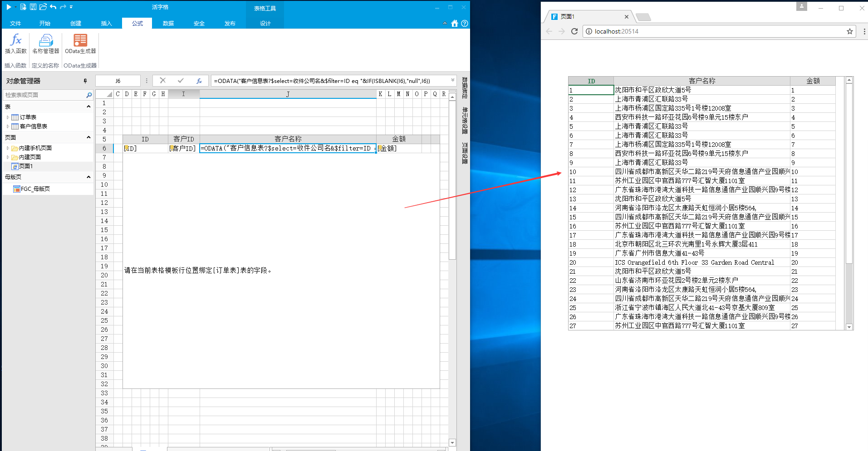Undo the last action
The width and height of the screenshot is (868, 451).
[x=53, y=7]
